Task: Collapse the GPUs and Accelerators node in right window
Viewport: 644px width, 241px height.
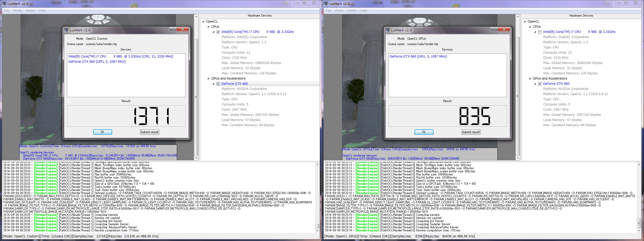Action: click(x=530, y=79)
